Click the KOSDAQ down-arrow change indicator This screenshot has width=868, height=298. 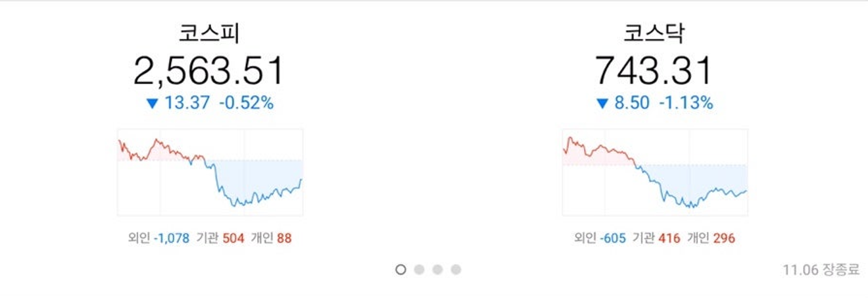(602, 103)
